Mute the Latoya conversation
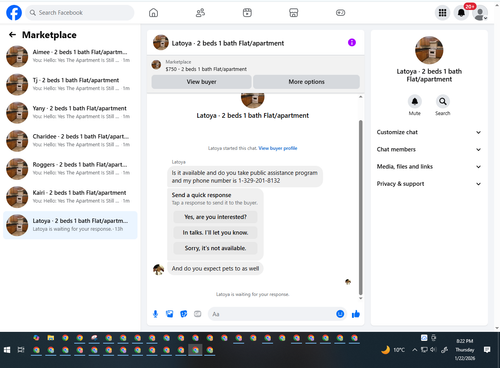Image resolution: width=500 pixels, height=368 pixels. tap(415, 101)
